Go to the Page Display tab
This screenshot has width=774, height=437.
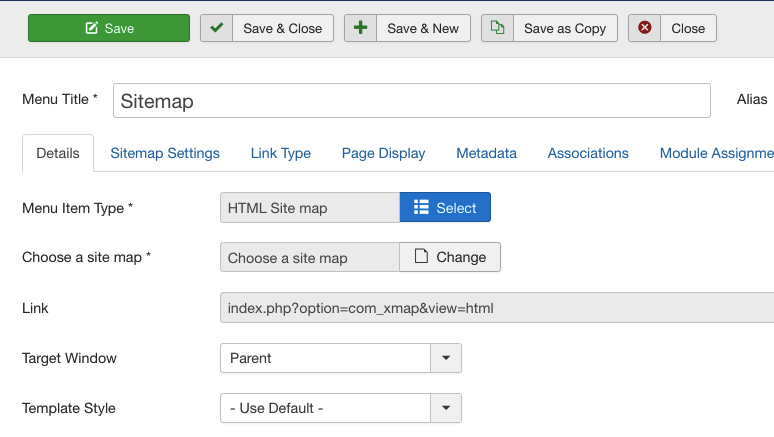coord(383,153)
